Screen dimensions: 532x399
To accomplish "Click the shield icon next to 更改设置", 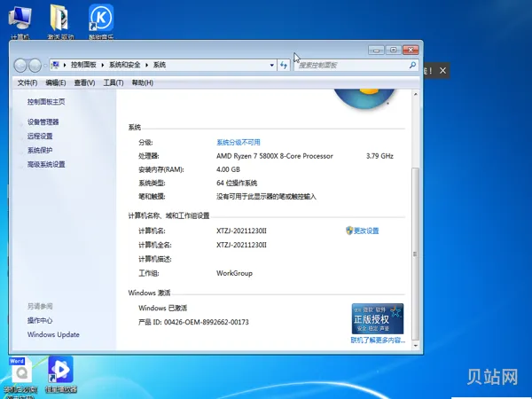I will coord(349,231).
